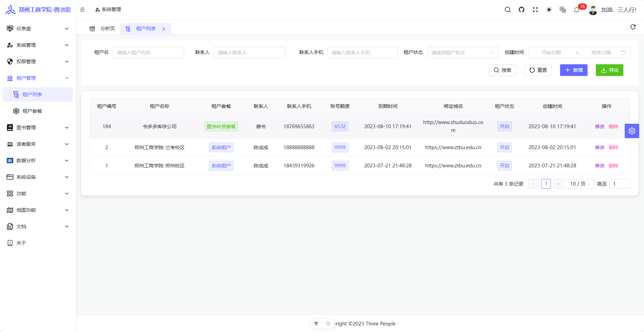Image resolution: width=644 pixels, height=332 pixels.
Task: Focus the 联系人 input field
Action: point(249,53)
